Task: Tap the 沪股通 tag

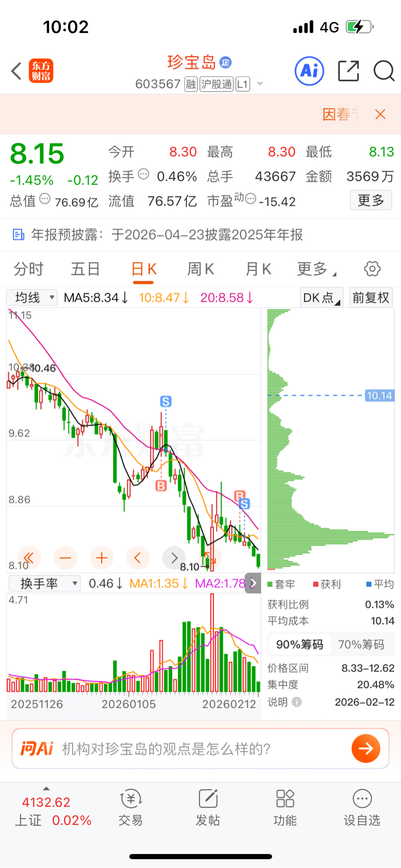Action: pos(217,84)
